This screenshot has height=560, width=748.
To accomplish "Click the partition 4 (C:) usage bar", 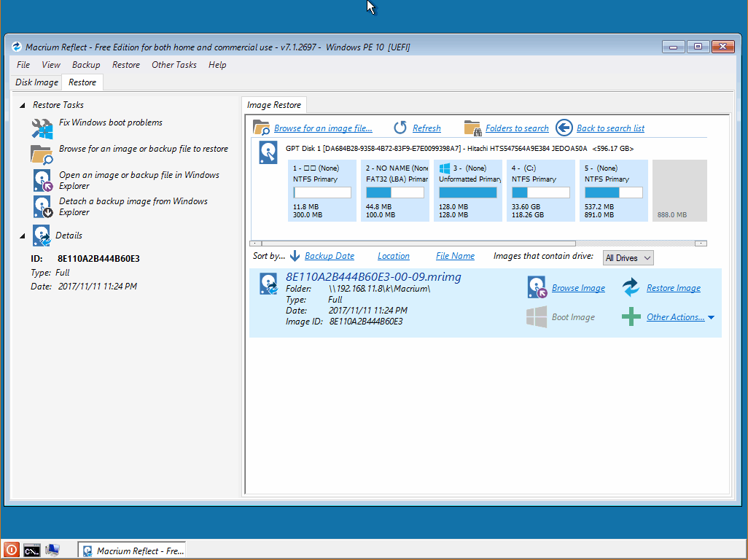I will (540, 192).
